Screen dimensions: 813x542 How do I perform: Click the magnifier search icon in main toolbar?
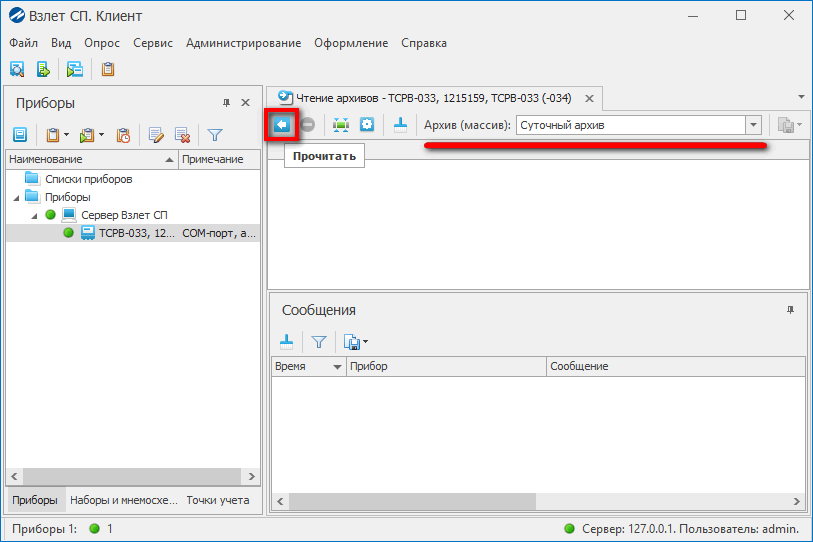point(18,69)
